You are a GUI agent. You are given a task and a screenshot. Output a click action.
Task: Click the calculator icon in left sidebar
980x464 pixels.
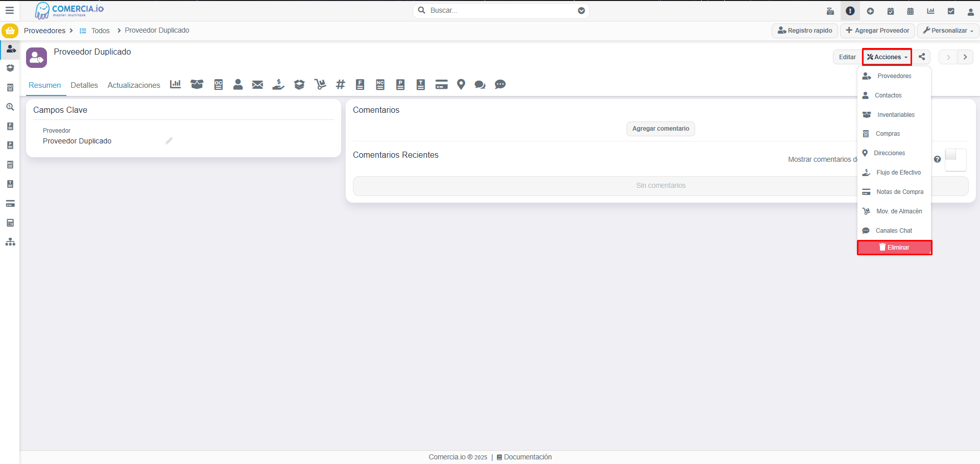[x=10, y=223]
